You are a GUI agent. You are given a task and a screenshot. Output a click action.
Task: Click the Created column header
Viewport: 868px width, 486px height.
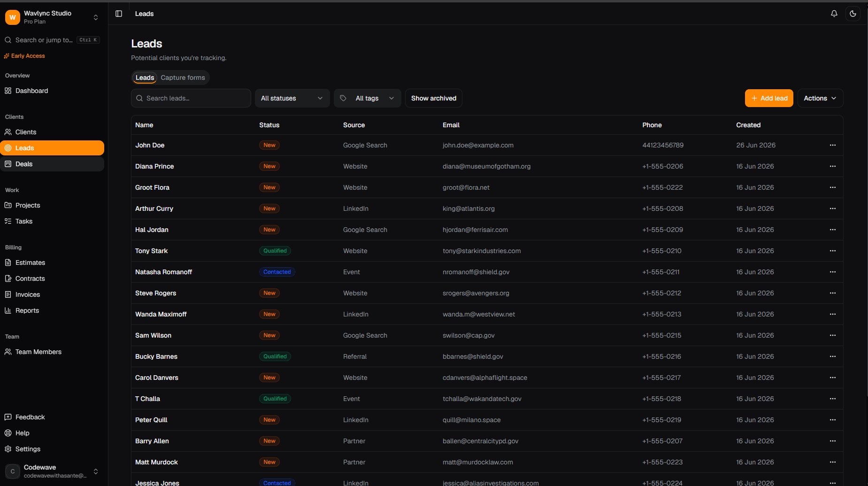tap(748, 125)
